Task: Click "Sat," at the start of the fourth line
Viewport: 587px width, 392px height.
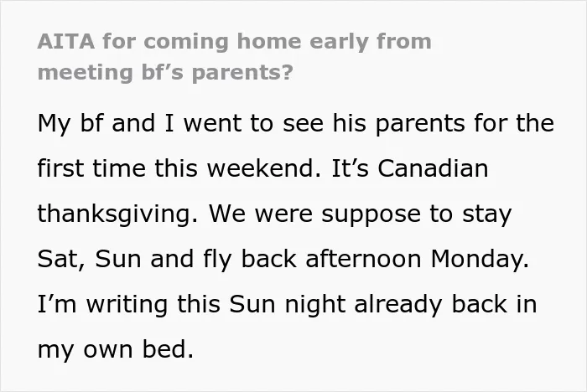Action: pos(61,259)
